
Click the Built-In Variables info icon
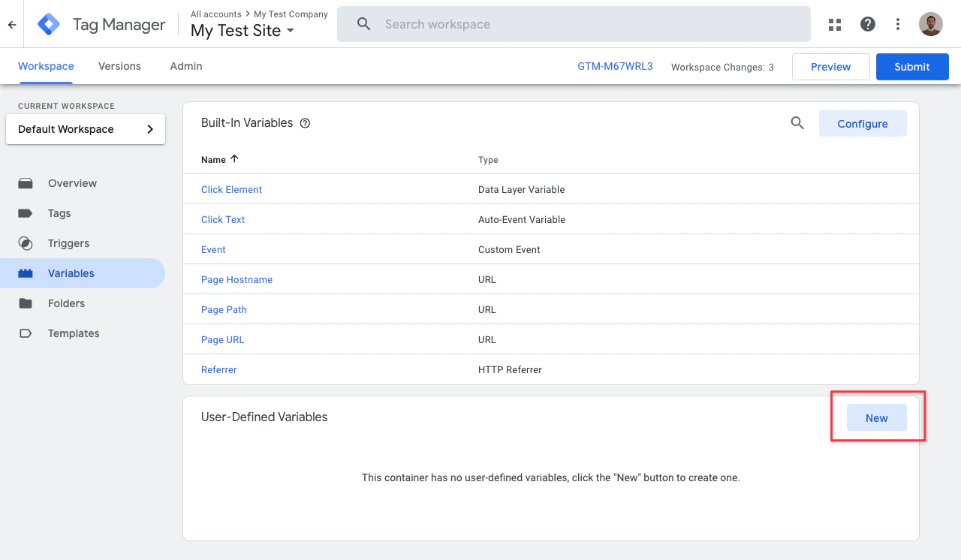click(304, 122)
